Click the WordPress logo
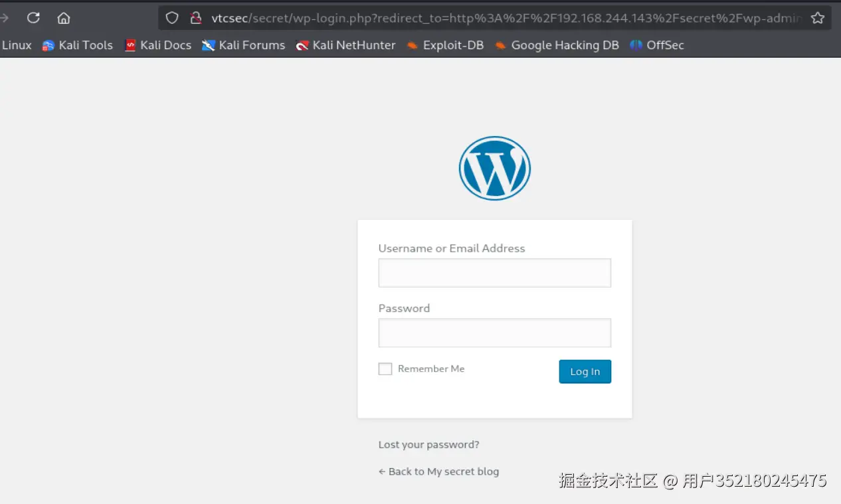The image size is (841, 504). point(495,168)
